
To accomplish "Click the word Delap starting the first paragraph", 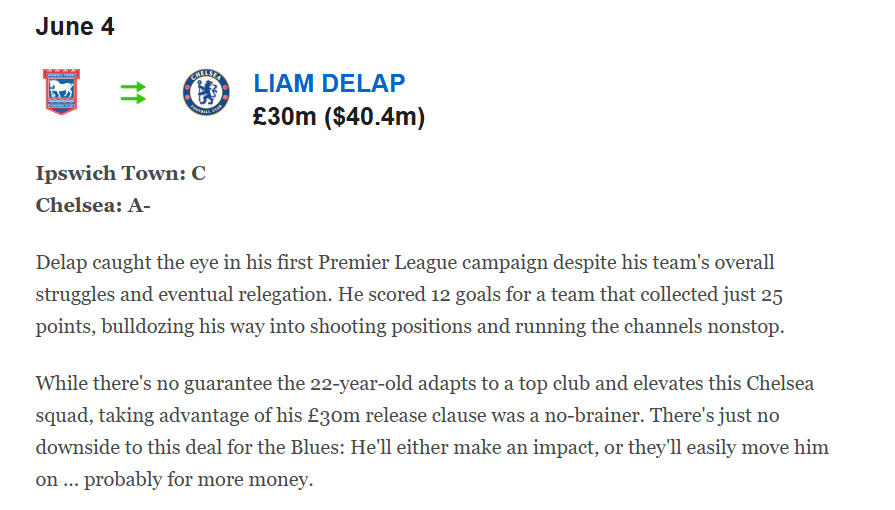I will point(62,263).
